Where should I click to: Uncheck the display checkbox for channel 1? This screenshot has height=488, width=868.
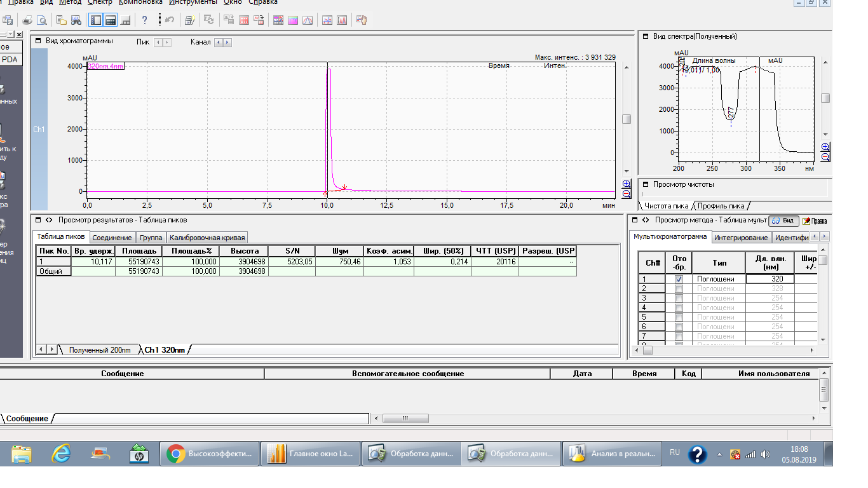[679, 279]
